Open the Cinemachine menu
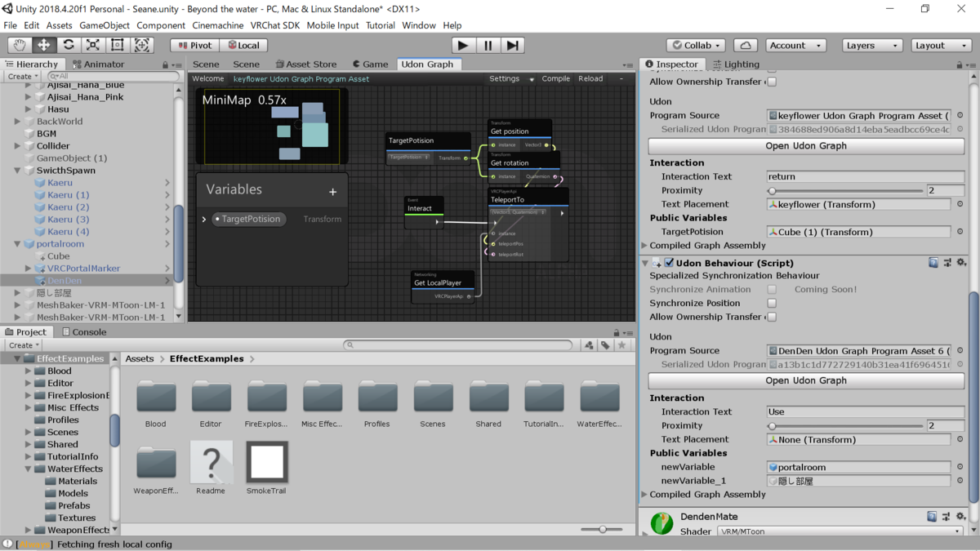The height and width of the screenshot is (551, 980). pos(217,25)
